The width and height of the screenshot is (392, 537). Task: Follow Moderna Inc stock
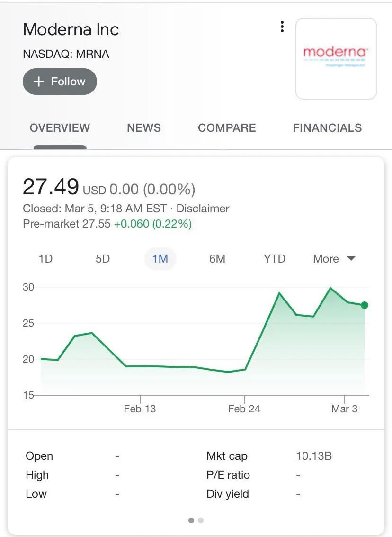coord(60,82)
